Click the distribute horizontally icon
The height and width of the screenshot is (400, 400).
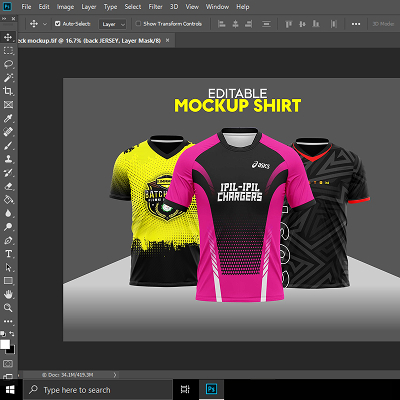pos(334,24)
